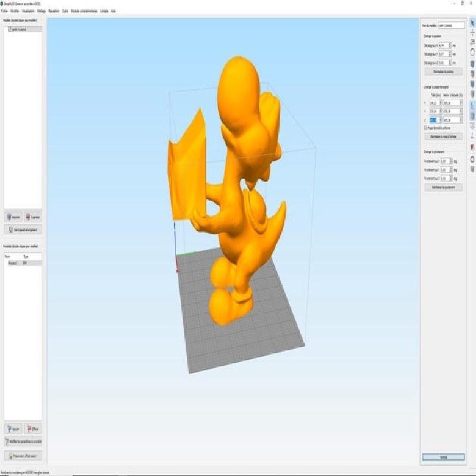Adjust the X offset spinner arrows
Screen dimensions: 476x476
pyautogui.click(x=450, y=46)
